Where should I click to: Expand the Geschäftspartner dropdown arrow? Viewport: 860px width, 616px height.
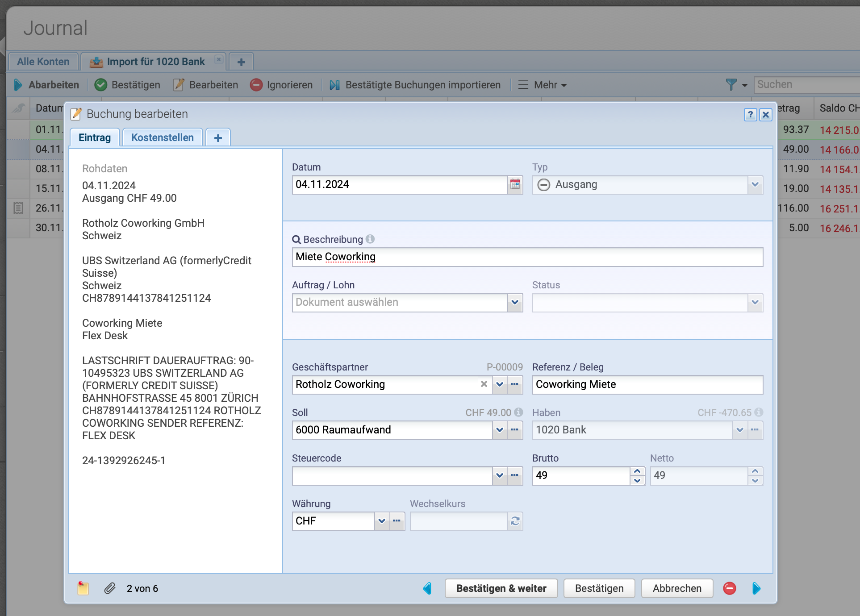click(x=500, y=384)
